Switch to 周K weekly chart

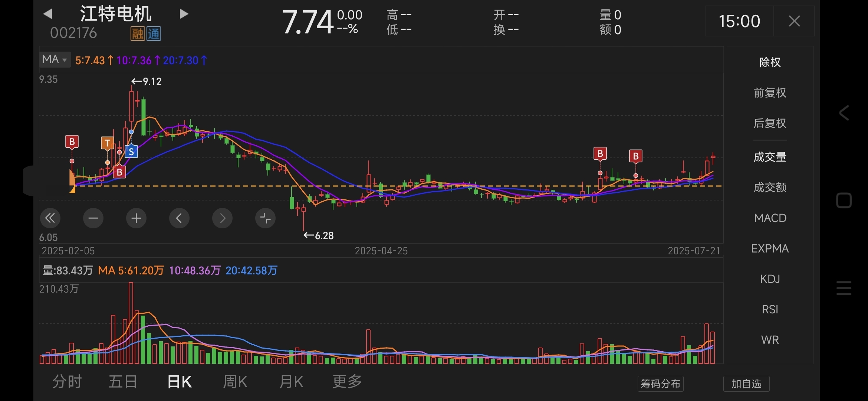[235, 382]
